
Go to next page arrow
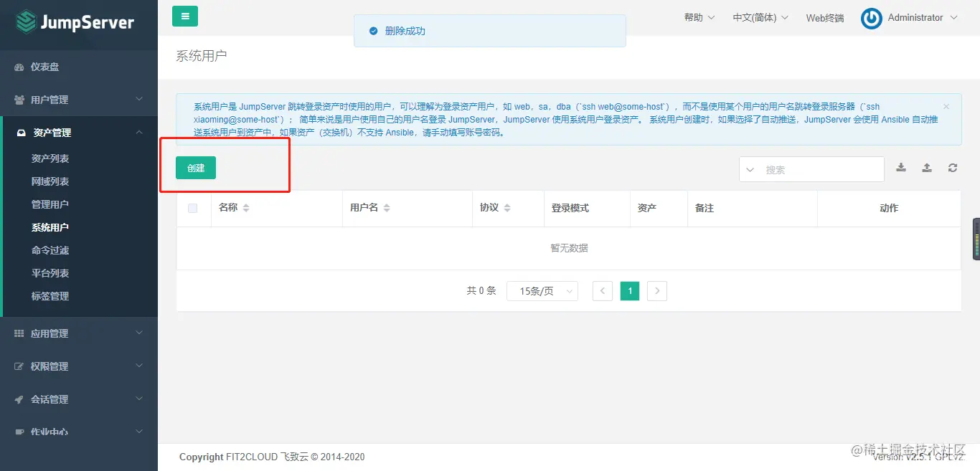[x=657, y=291]
